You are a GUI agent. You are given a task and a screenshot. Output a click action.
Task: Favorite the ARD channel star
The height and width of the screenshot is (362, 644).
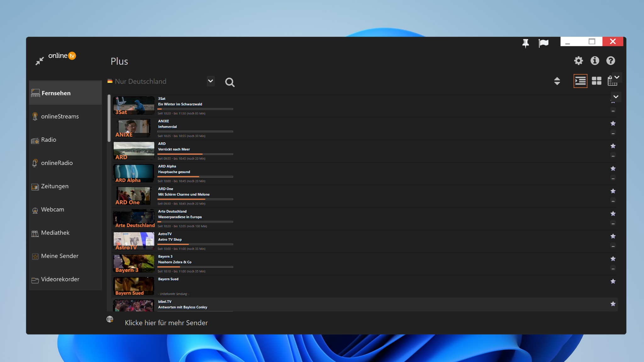tap(613, 146)
